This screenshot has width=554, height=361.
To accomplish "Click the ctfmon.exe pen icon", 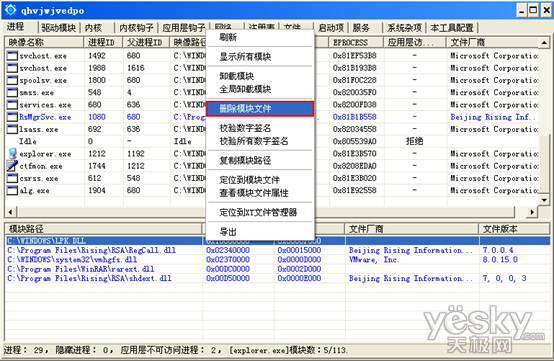I will click(x=12, y=166).
